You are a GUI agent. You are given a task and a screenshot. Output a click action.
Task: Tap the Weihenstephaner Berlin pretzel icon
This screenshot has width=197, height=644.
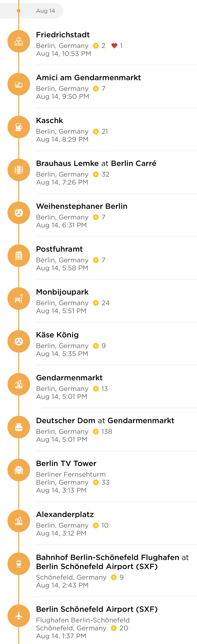[x=19, y=213]
